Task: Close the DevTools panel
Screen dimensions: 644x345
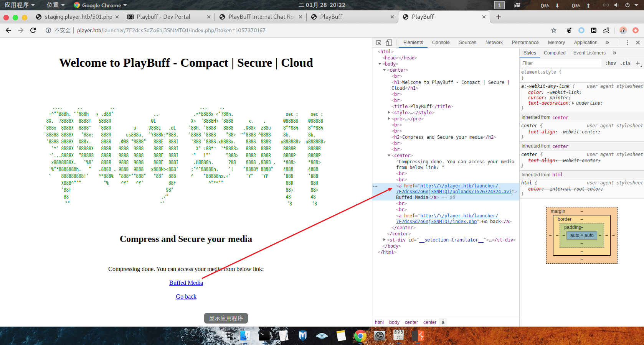Action: (x=638, y=43)
